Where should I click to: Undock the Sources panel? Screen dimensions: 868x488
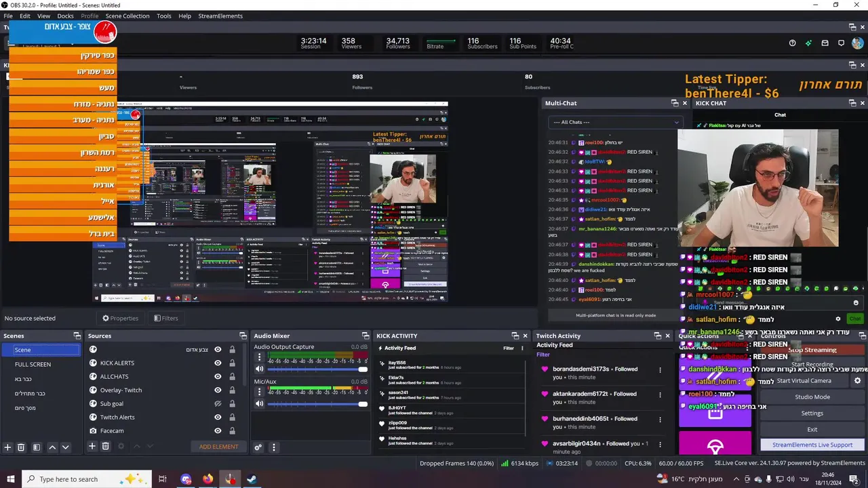click(x=243, y=335)
